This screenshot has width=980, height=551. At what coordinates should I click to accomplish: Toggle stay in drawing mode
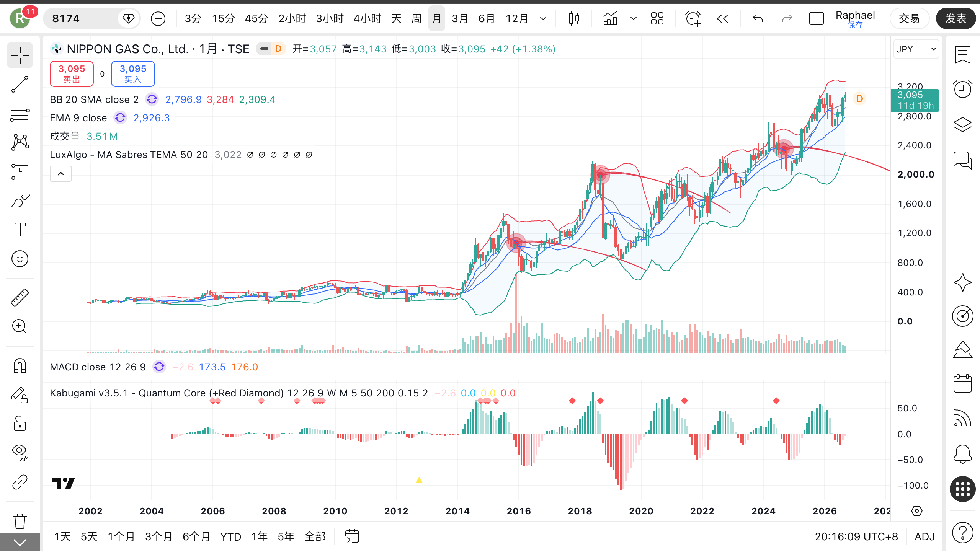(x=20, y=395)
